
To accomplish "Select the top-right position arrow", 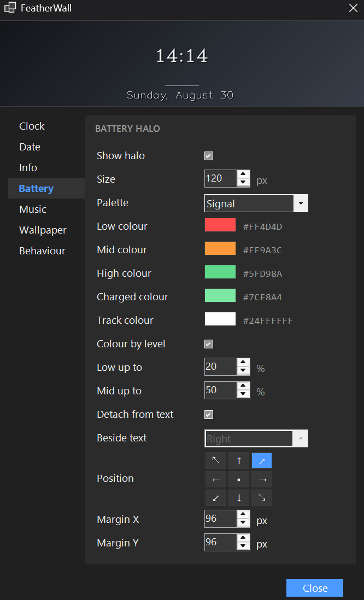I will point(262,461).
